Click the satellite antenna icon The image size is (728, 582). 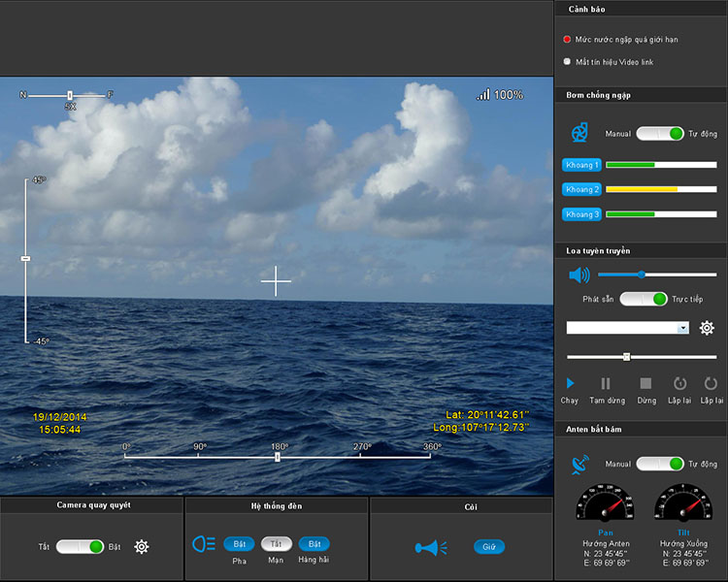click(x=579, y=464)
